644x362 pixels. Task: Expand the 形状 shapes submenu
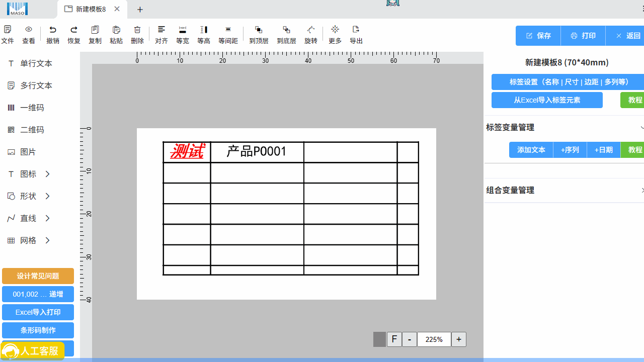(47, 196)
